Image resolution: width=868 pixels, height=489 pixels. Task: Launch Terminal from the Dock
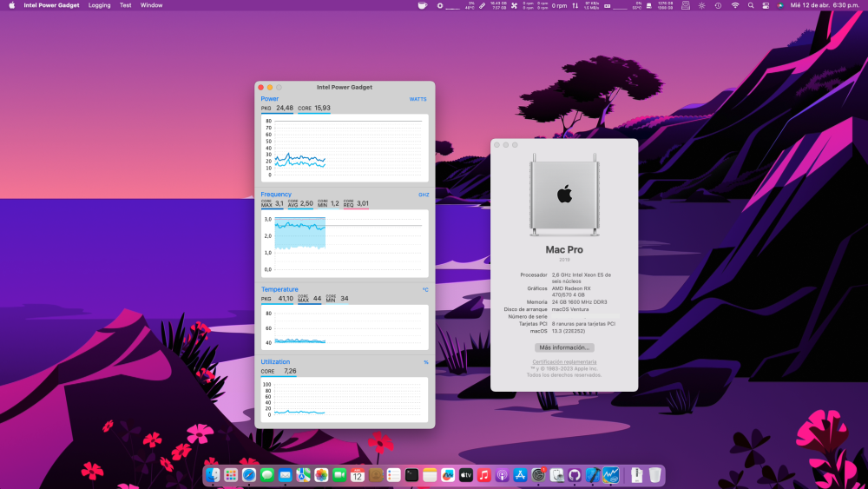pos(411,475)
